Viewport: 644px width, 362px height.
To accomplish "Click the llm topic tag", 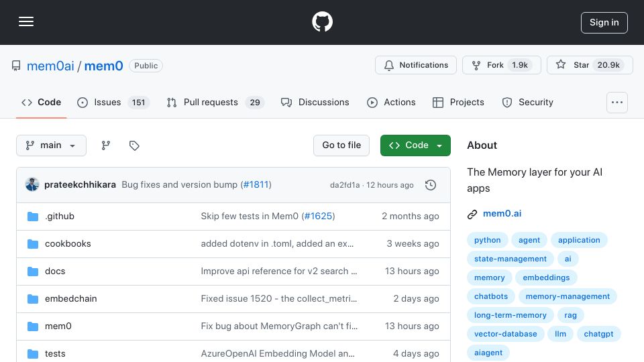I will (560, 334).
